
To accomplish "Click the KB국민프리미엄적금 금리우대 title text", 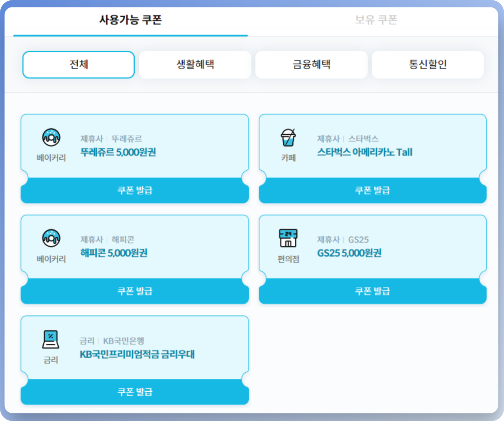I will 137,354.
